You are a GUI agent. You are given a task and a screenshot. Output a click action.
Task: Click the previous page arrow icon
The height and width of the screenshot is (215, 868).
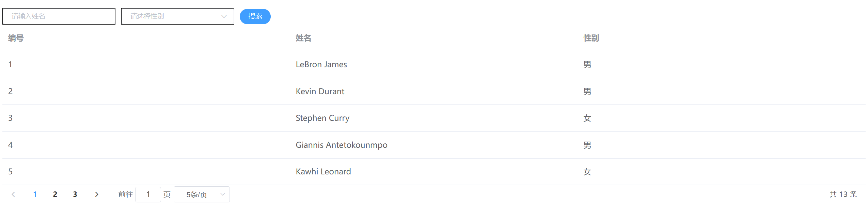(13, 195)
